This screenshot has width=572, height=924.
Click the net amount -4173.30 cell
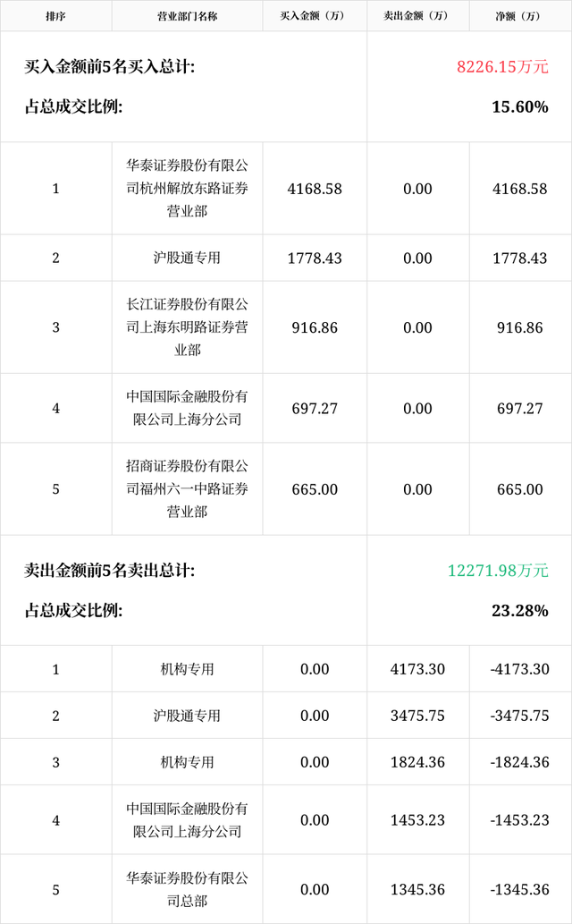coord(519,669)
